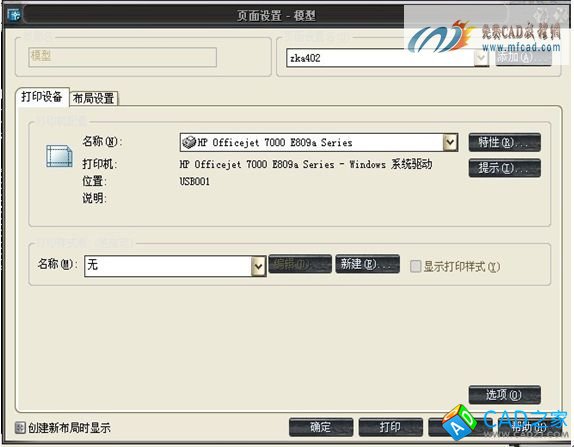
Task: Click the 打印 print button
Action: coord(391,427)
